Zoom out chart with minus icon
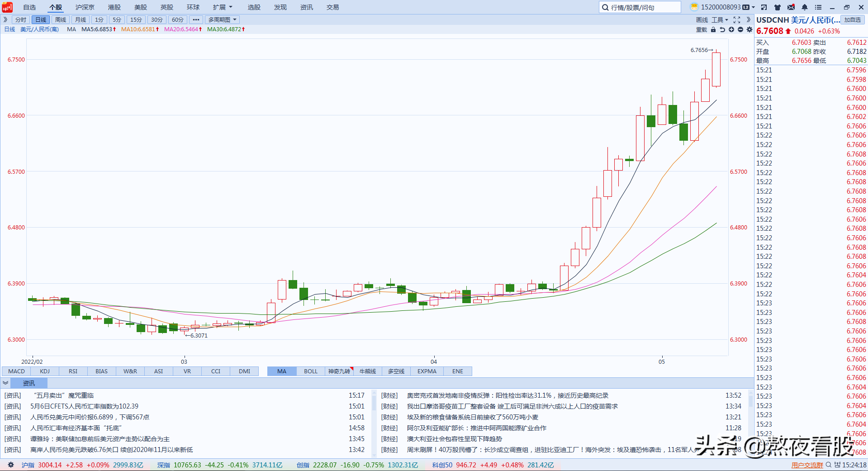The image size is (868, 471). coord(740,30)
